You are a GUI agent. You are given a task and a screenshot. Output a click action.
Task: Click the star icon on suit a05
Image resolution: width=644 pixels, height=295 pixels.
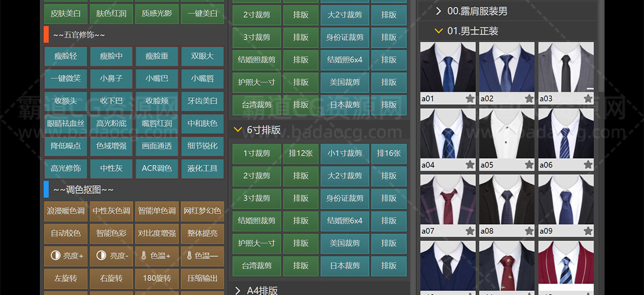(x=529, y=165)
